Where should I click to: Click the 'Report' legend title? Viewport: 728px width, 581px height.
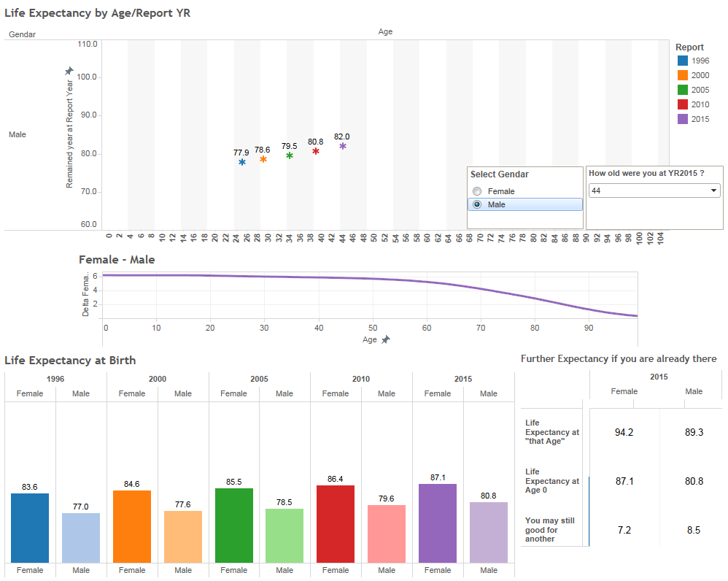point(689,47)
